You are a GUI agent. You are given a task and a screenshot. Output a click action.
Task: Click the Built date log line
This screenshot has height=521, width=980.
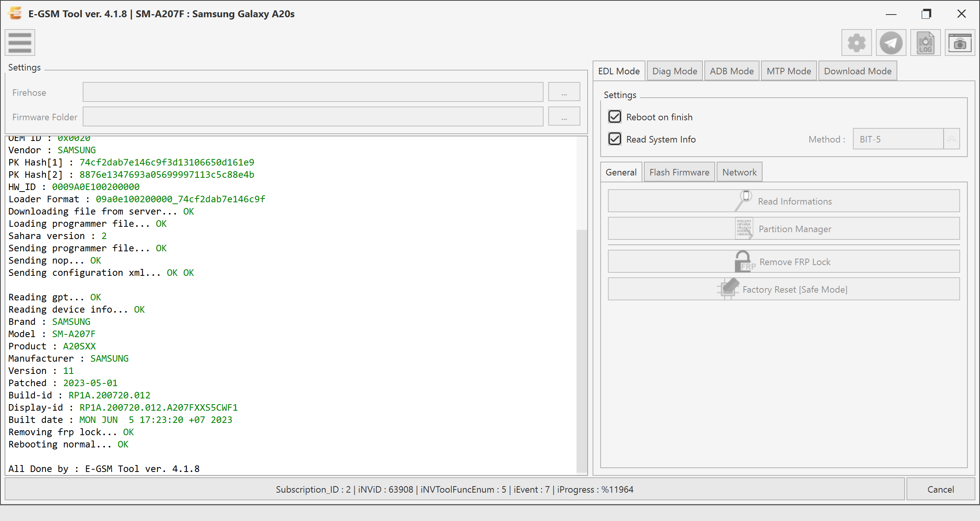[121, 420]
